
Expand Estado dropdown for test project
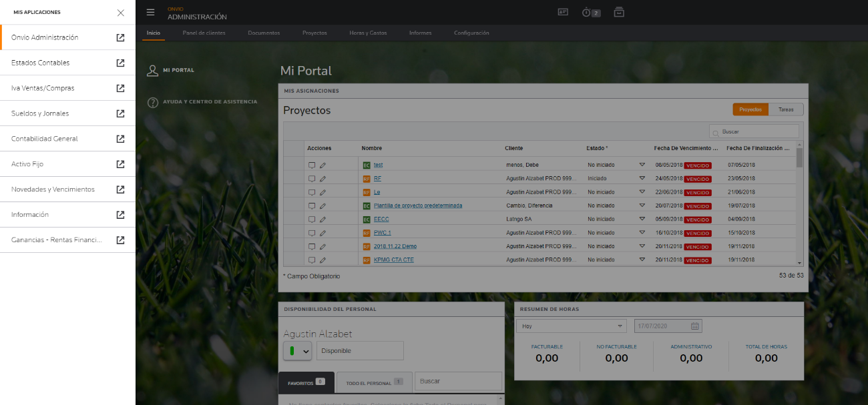tap(642, 165)
